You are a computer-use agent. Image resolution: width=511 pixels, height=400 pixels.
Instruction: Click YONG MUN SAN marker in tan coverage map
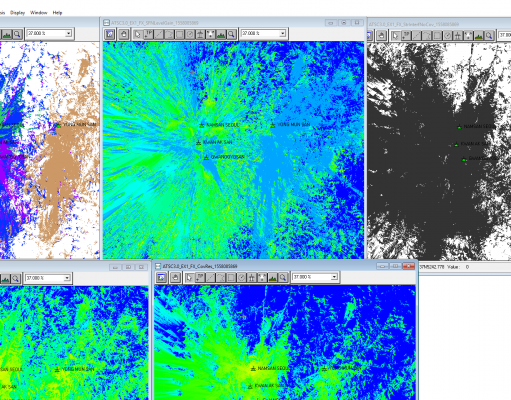pyautogui.click(x=59, y=125)
